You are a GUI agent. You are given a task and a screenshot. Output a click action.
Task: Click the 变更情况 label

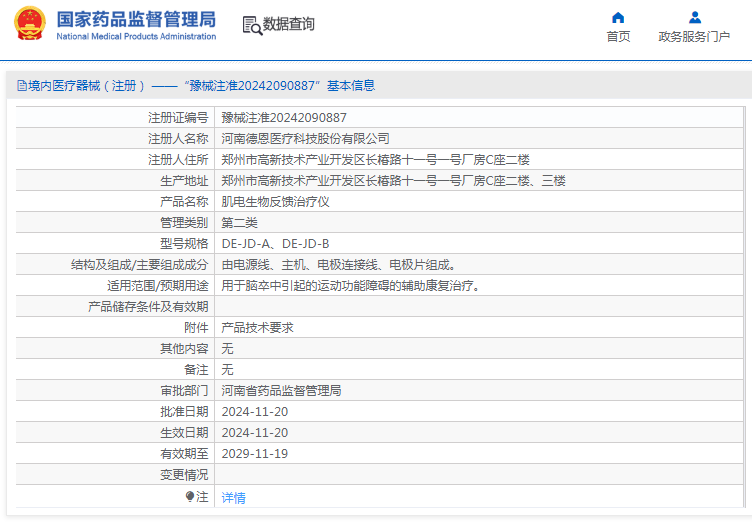click(184, 475)
